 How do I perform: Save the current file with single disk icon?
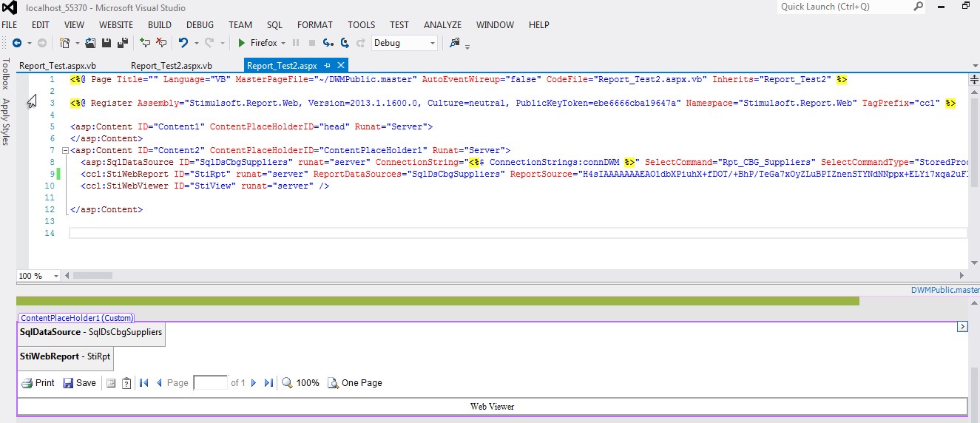(x=107, y=43)
